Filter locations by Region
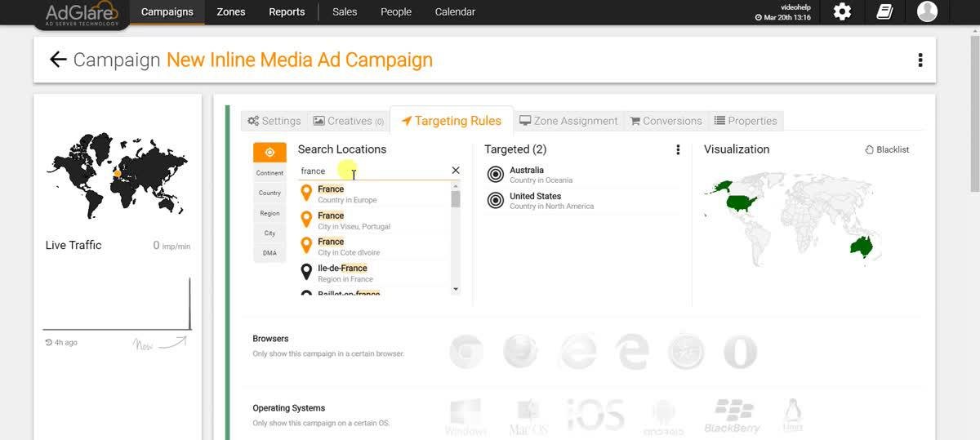 pyautogui.click(x=269, y=213)
